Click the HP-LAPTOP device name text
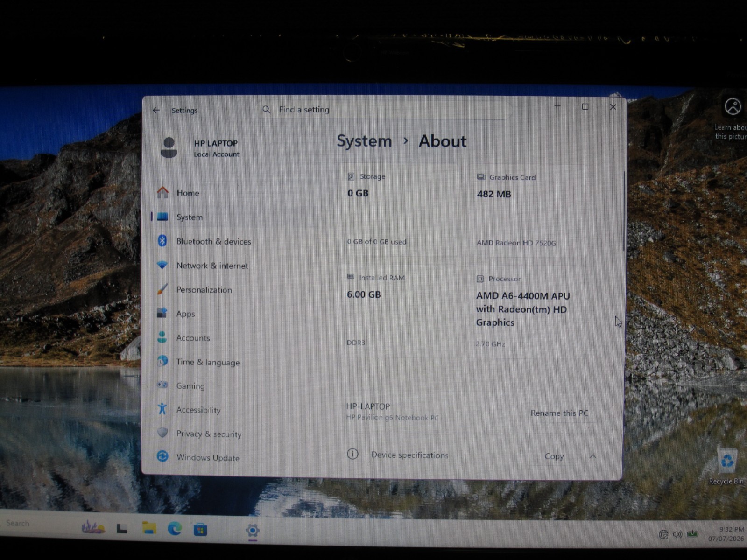747x560 pixels. pyautogui.click(x=368, y=406)
